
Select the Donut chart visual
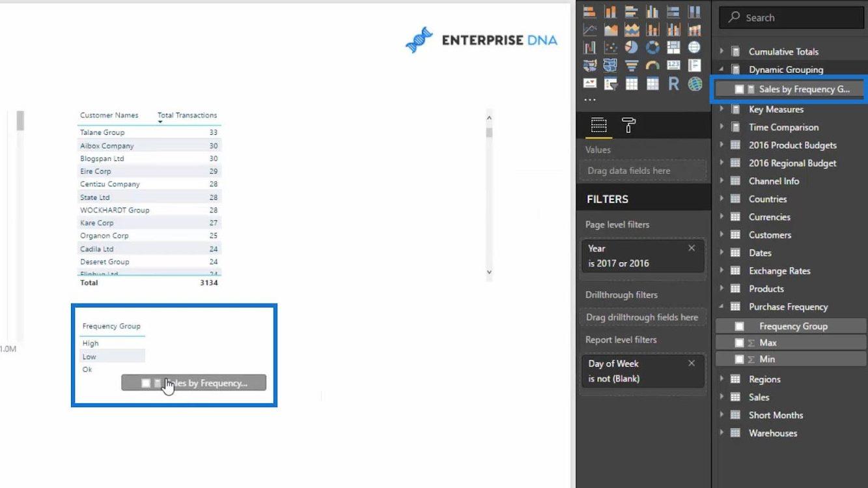652,48
